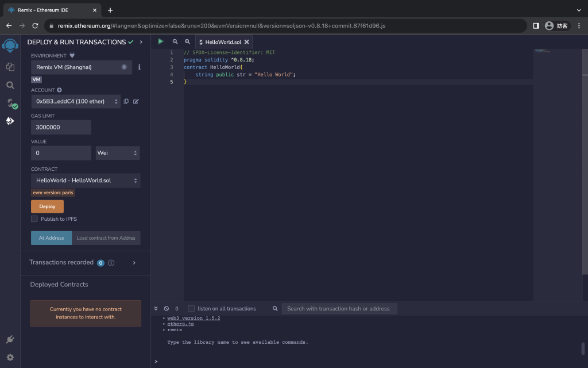
Task: Open ethers.js link in terminal
Action: 180,324
